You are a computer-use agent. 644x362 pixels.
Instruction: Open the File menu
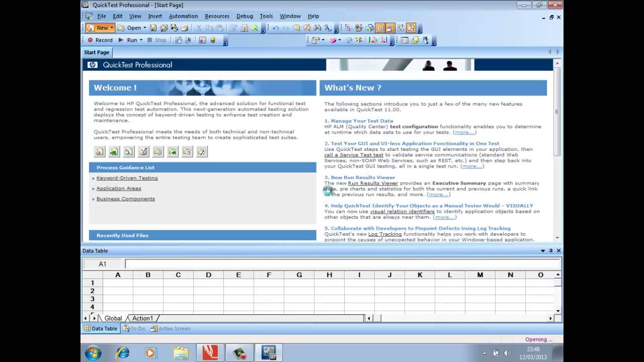click(x=102, y=16)
